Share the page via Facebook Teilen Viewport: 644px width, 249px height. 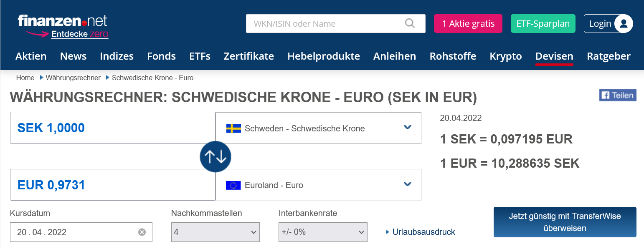[x=617, y=95]
